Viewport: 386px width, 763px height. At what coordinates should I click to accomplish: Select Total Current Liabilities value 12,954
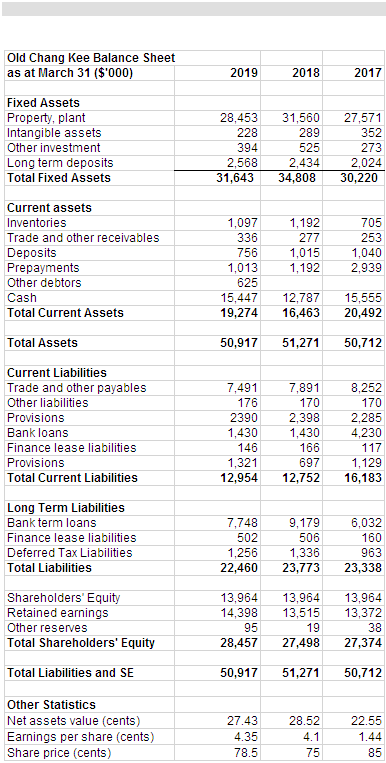(240, 477)
